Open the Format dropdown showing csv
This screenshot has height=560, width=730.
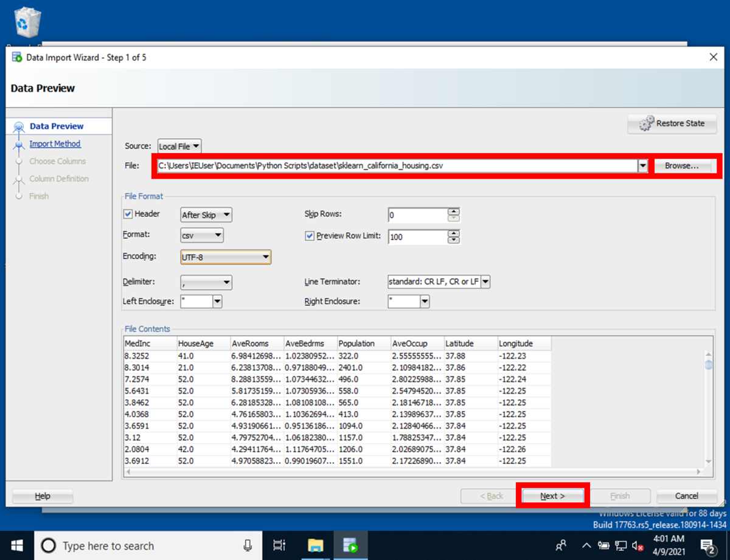202,235
